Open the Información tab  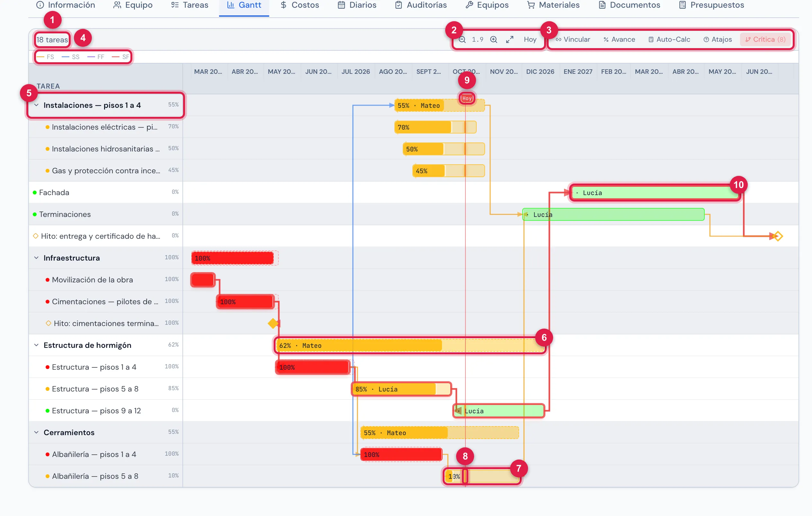[66, 5]
